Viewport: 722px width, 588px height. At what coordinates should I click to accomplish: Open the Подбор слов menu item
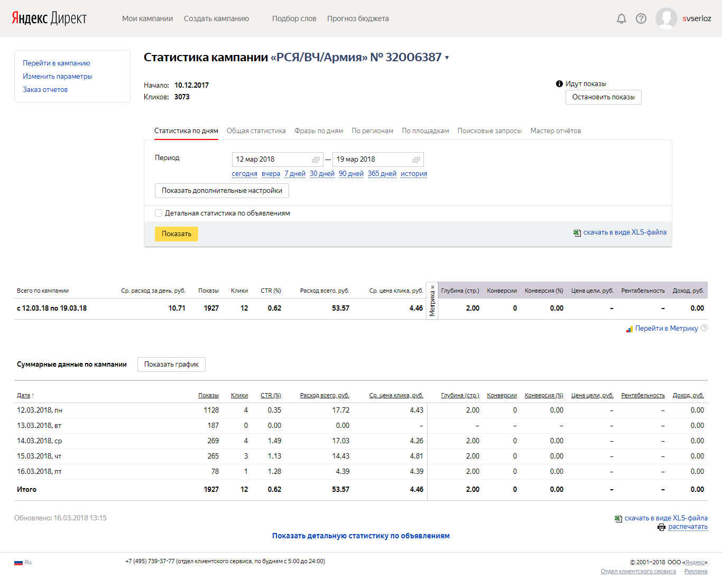294,18
